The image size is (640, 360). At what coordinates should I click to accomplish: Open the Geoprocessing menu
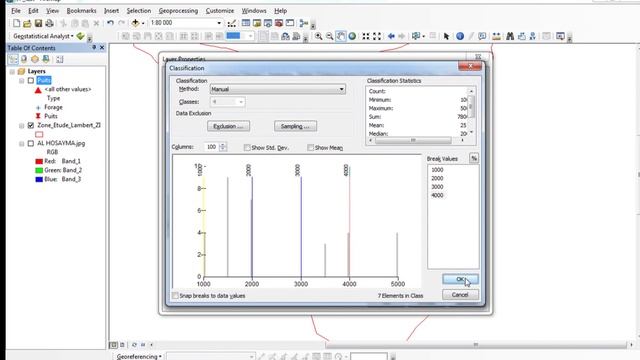click(178, 11)
